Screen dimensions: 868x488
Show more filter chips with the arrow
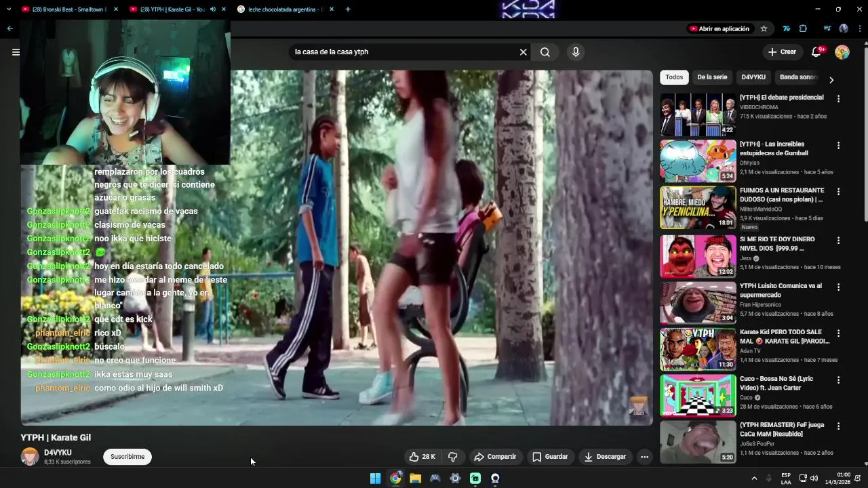(x=831, y=80)
